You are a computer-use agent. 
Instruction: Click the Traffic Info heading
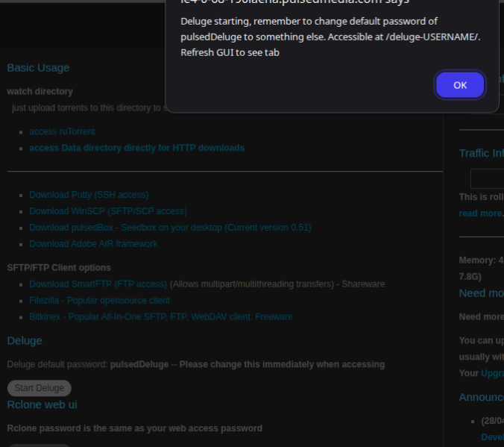[481, 153]
